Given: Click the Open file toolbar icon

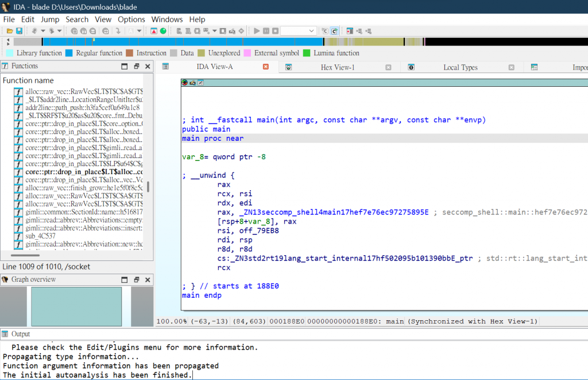Looking at the screenshot, I should [9, 30].
